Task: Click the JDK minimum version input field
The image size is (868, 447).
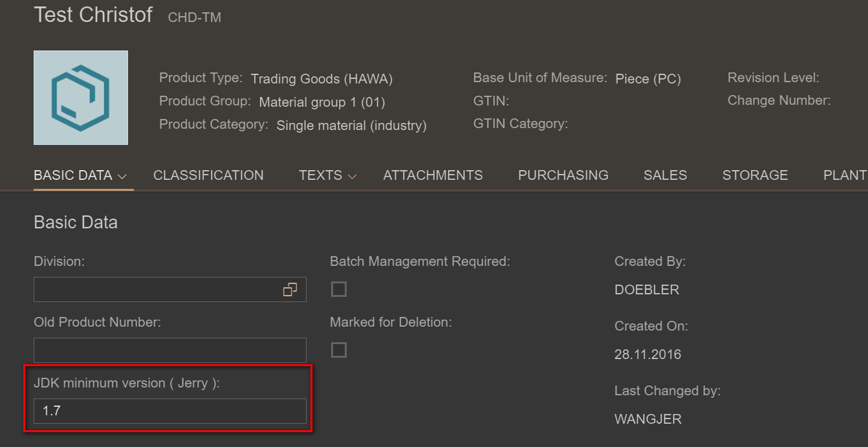Action: pyautogui.click(x=169, y=411)
